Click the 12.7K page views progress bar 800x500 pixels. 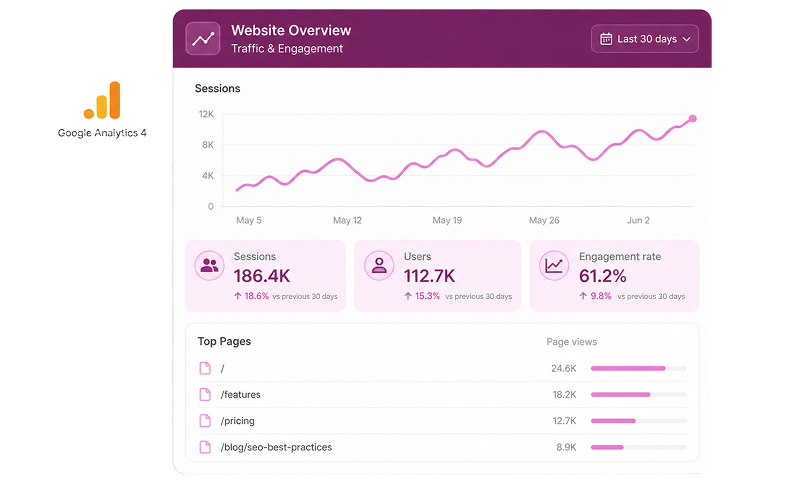[639, 421]
